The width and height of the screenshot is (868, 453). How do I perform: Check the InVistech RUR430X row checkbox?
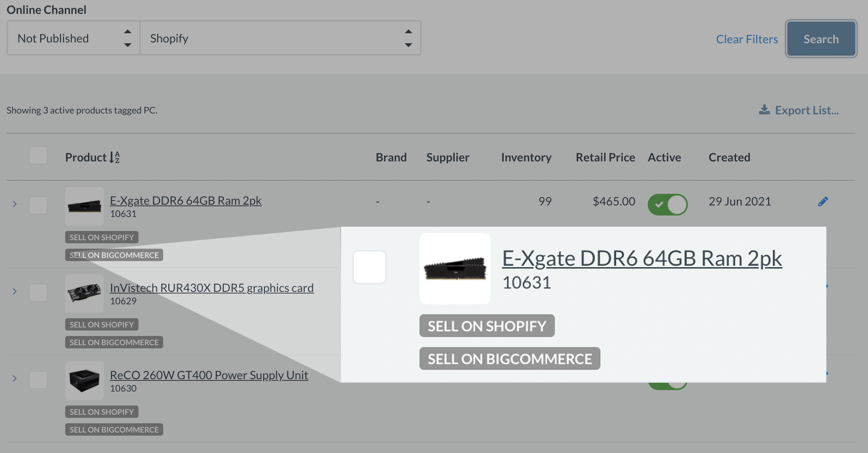tap(38, 293)
